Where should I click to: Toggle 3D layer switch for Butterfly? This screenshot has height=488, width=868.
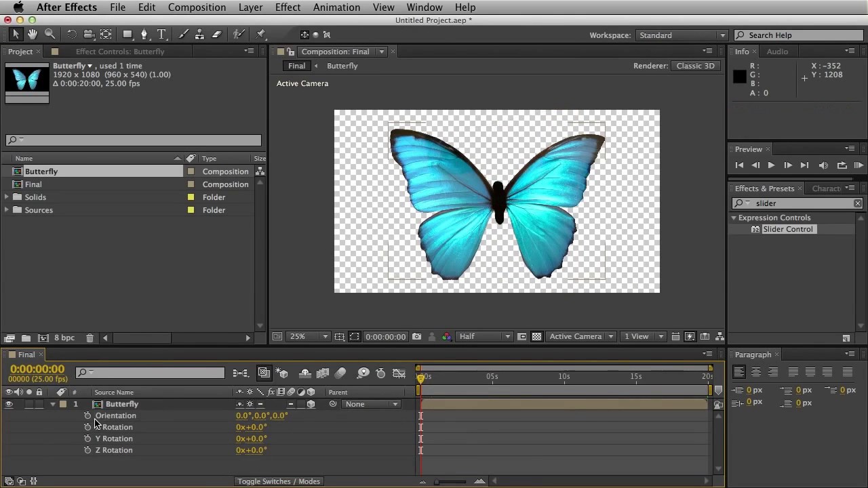click(x=311, y=404)
